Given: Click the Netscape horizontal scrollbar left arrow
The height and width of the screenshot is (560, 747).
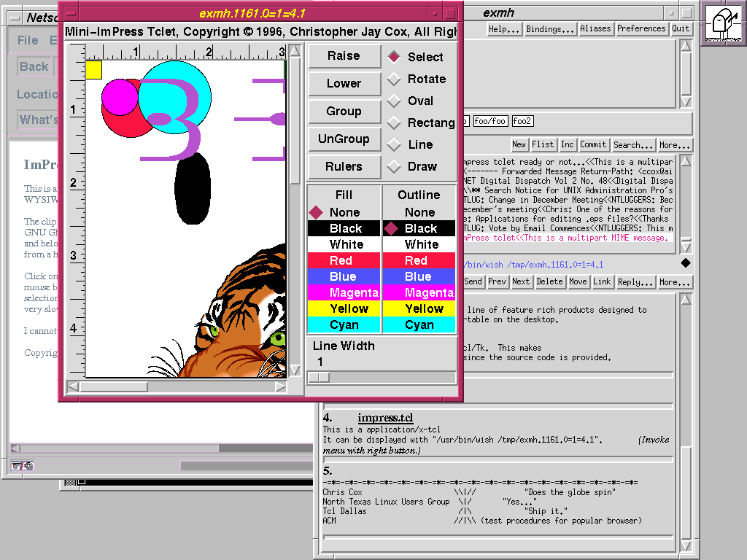Looking at the screenshot, I should [15, 448].
